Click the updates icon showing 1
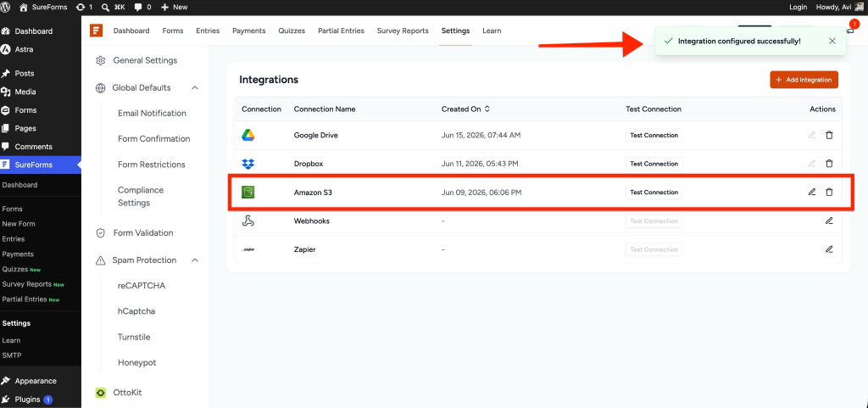 (x=84, y=7)
